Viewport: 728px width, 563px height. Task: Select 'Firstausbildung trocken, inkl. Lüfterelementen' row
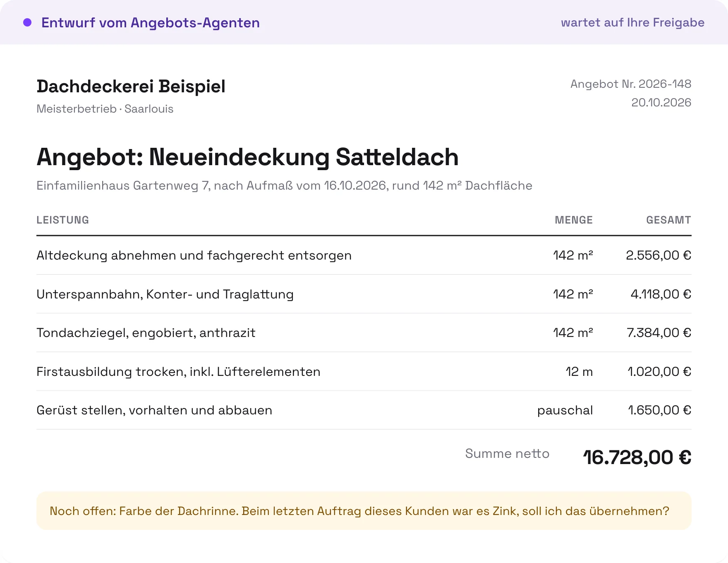point(364,372)
